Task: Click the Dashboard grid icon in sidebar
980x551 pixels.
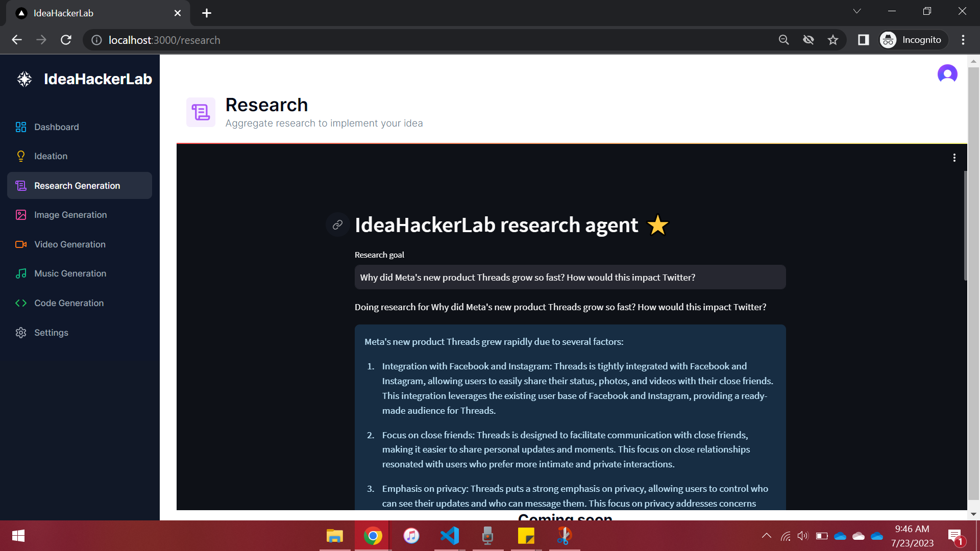Action: (21, 127)
